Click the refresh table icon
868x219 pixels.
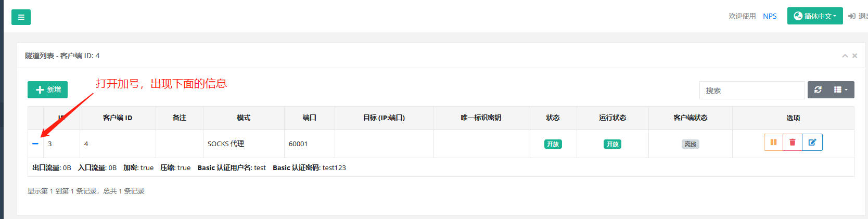[818, 90]
